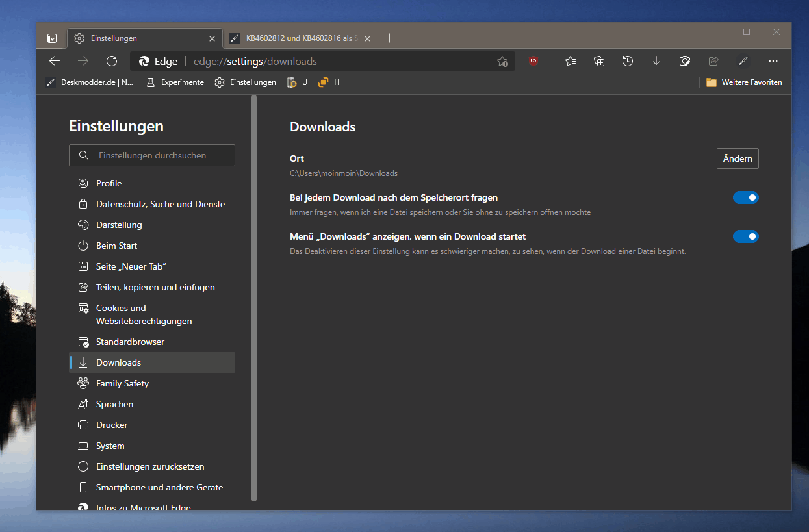Open the U bookmarks folder
Viewport: 809px width, 532px height.
pos(297,82)
